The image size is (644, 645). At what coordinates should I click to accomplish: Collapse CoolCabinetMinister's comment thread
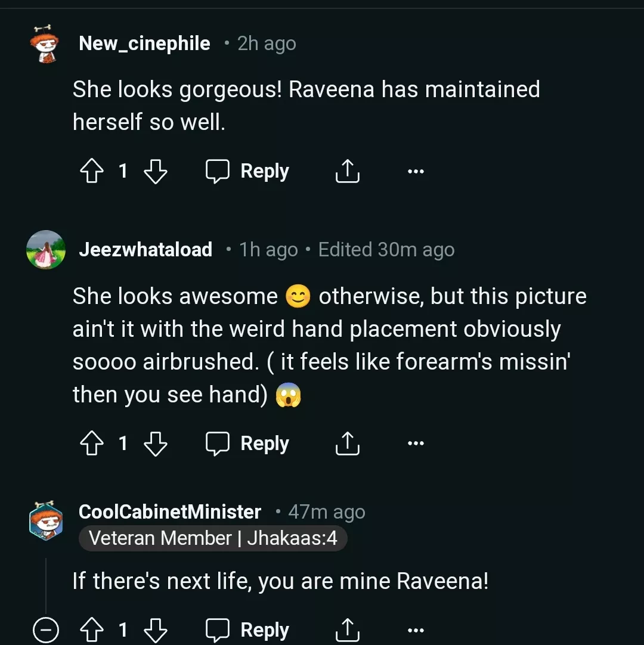[x=47, y=629]
